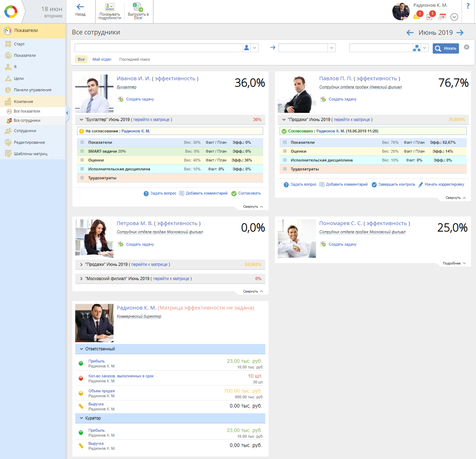
Task: Open Цели in the left sidebar
Action: coord(19,78)
